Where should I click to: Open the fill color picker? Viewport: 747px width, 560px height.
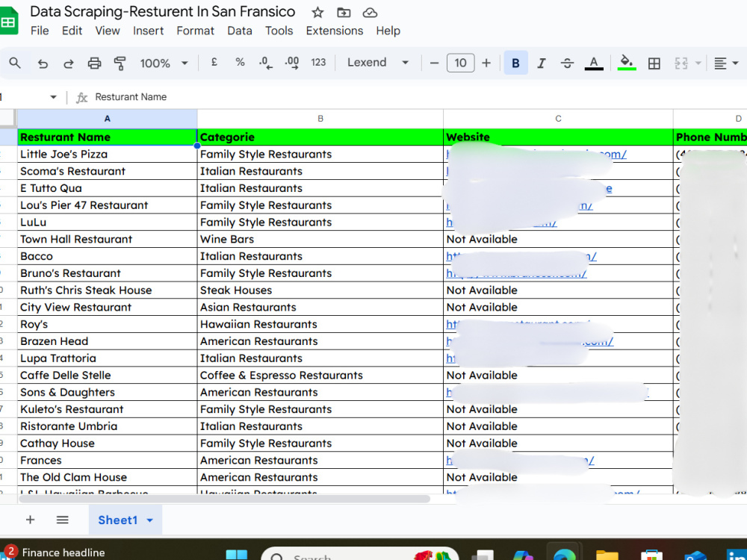tap(627, 63)
